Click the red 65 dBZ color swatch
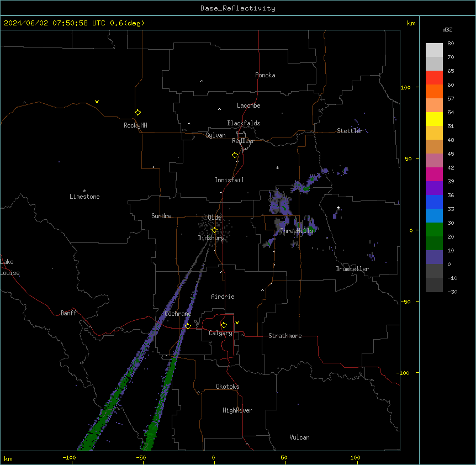 click(434, 77)
